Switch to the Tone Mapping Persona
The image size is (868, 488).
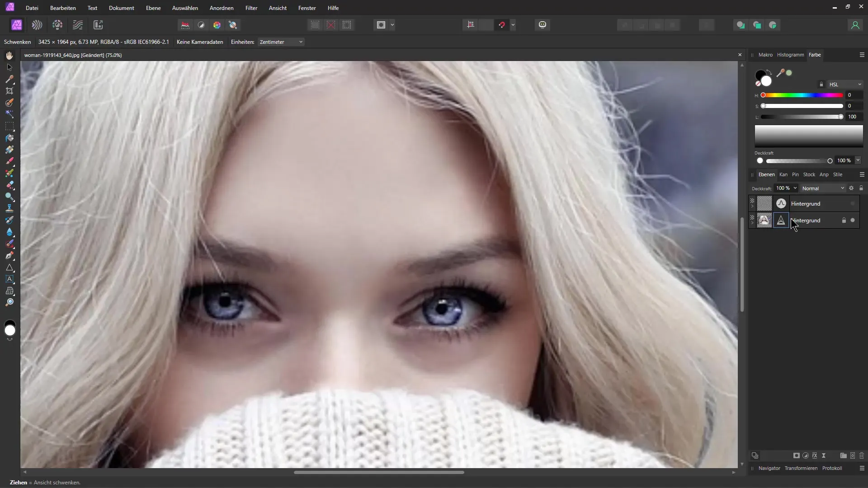[78, 25]
